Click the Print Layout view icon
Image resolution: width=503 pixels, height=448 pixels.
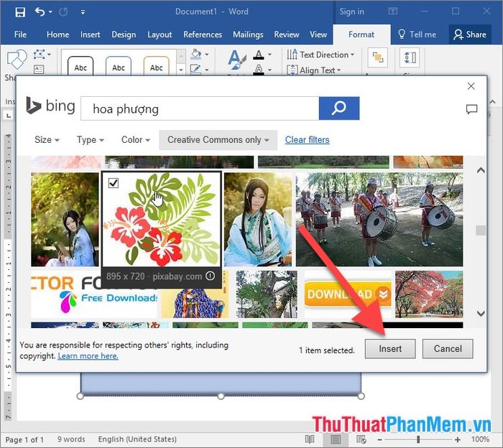336,439
